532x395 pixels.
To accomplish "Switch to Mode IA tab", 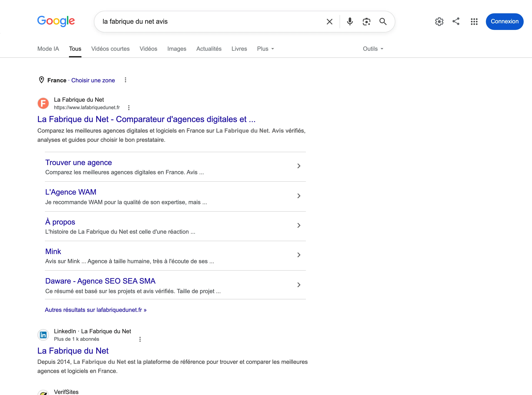I will [48, 49].
